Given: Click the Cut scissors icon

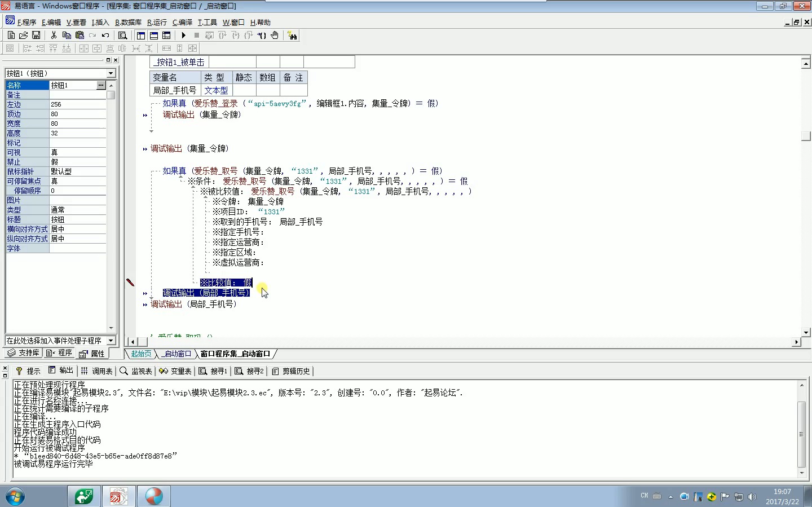Looking at the screenshot, I should [54, 35].
